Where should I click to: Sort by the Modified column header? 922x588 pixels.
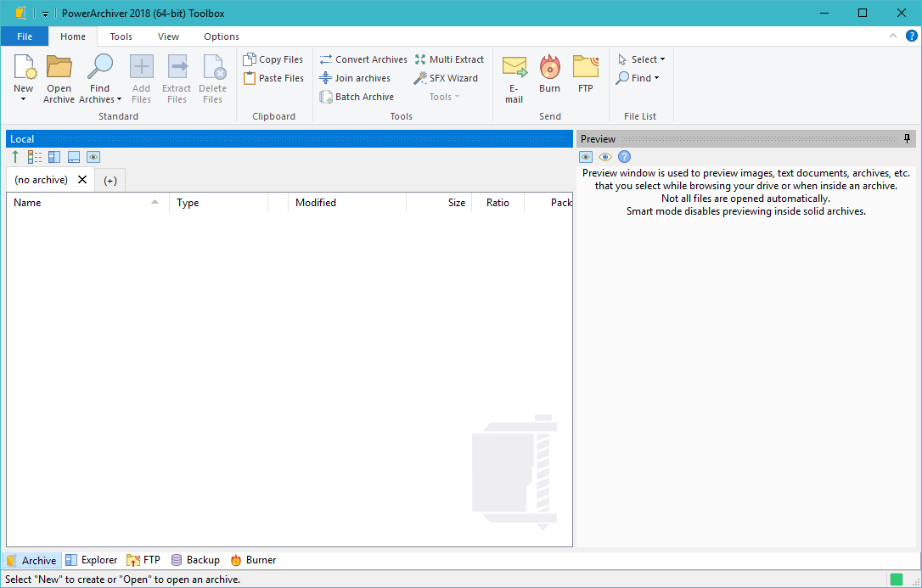coord(347,203)
